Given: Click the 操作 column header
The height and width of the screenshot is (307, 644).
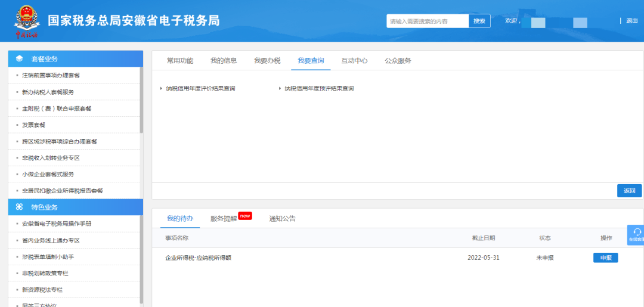Looking at the screenshot, I should [606, 238].
